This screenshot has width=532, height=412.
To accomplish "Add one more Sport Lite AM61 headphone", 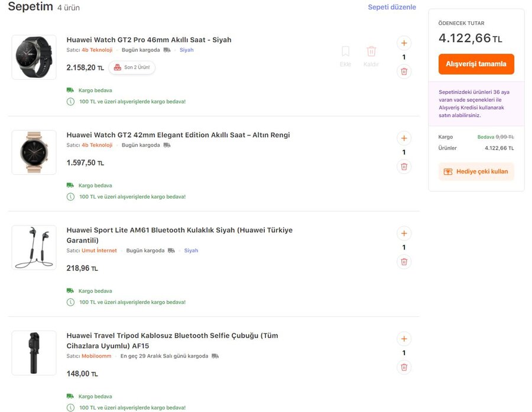I will pyautogui.click(x=404, y=233).
